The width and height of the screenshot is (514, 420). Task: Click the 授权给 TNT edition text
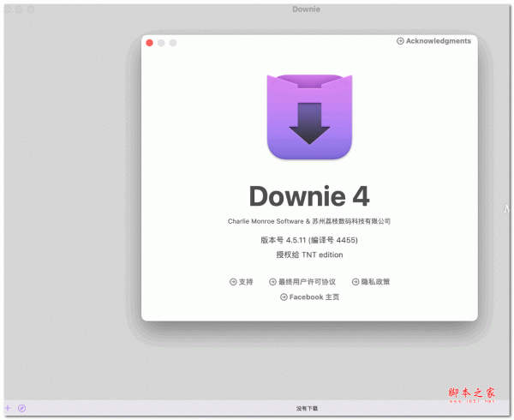[x=309, y=255]
